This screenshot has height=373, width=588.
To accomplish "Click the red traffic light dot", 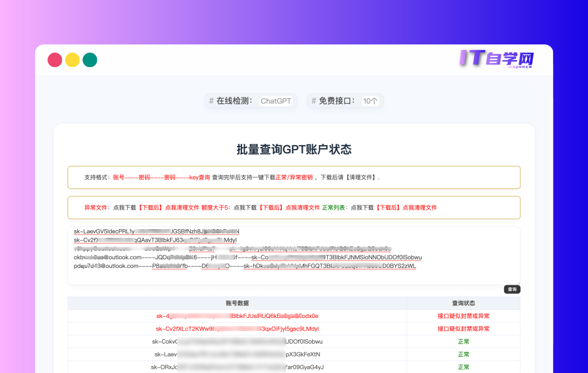I will click(x=55, y=59).
